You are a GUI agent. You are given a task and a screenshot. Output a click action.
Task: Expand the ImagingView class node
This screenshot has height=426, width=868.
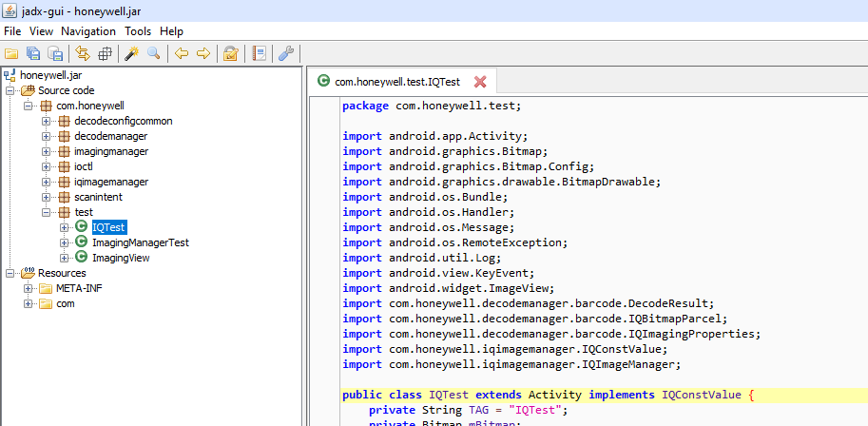click(65, 258)
